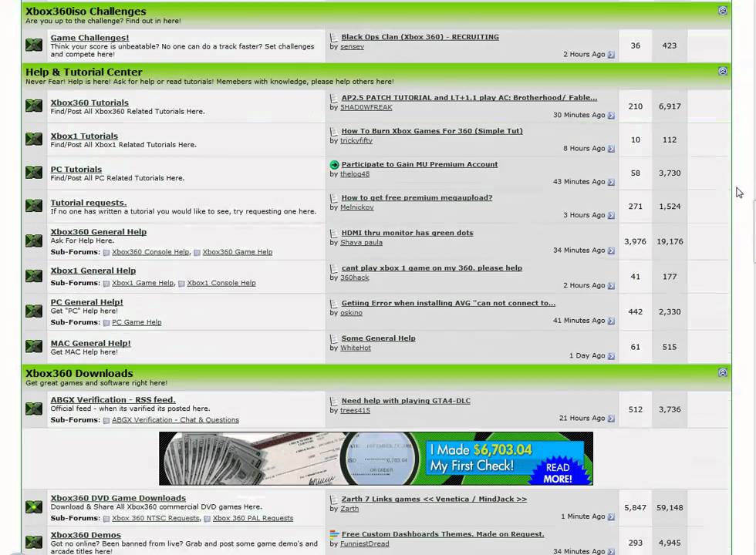756x555 pixels.
Task: Click the post icon before AP2.5 PATCH TUTORIAL
Action: point(333,98)
